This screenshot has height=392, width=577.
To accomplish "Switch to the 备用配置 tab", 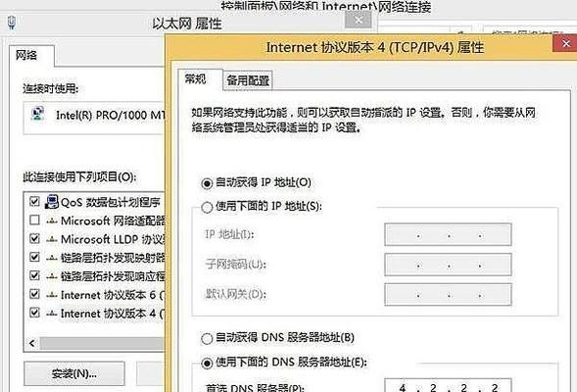I will point(248,80).
